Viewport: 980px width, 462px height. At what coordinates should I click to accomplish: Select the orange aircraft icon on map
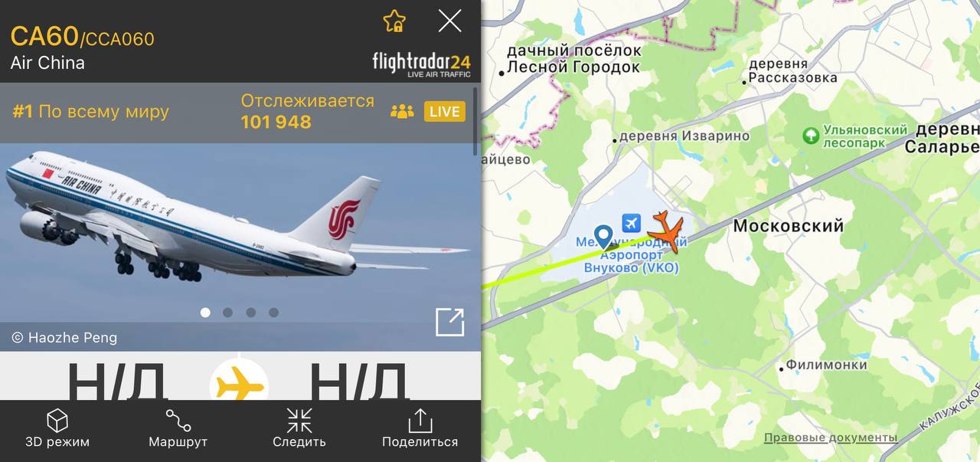[x=667, y=230]
